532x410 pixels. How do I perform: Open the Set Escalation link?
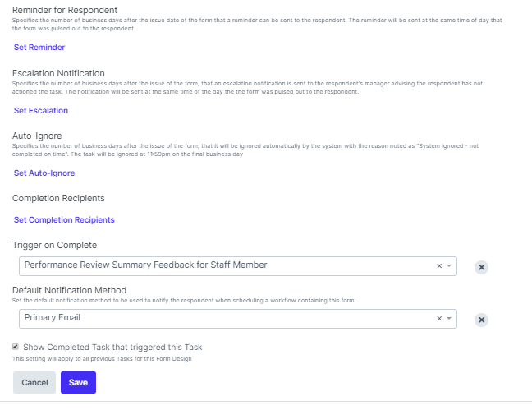point(41,111)
